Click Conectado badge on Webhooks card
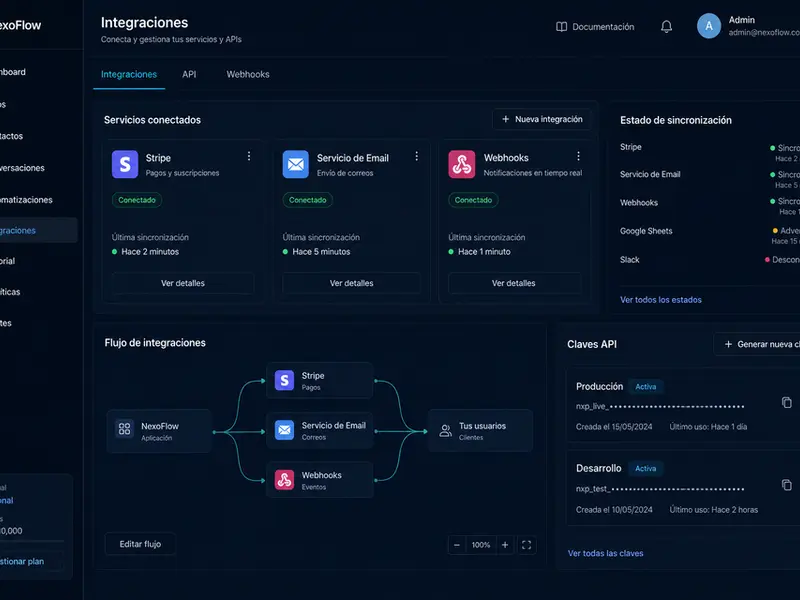 (473, 200)
